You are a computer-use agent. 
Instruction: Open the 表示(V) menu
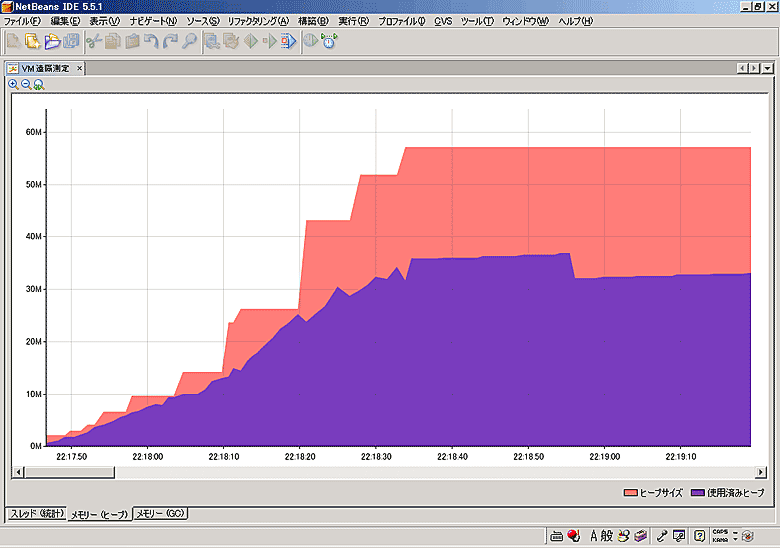pos(104,21)
